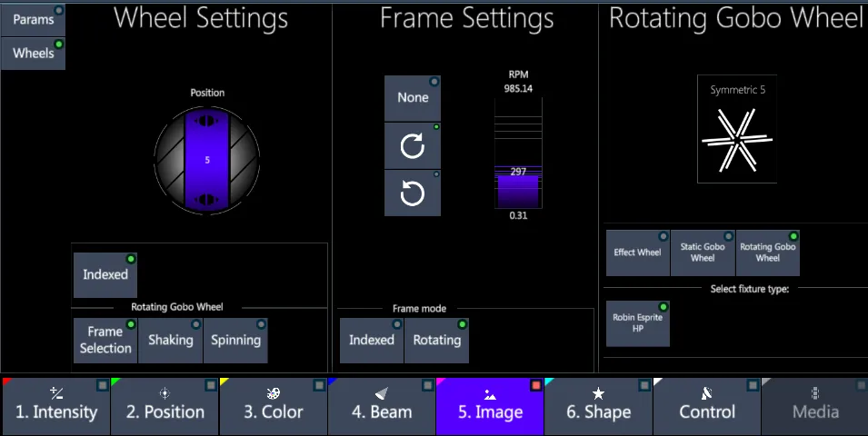Set Frame mode to Indexed

(x=372, y=341)
